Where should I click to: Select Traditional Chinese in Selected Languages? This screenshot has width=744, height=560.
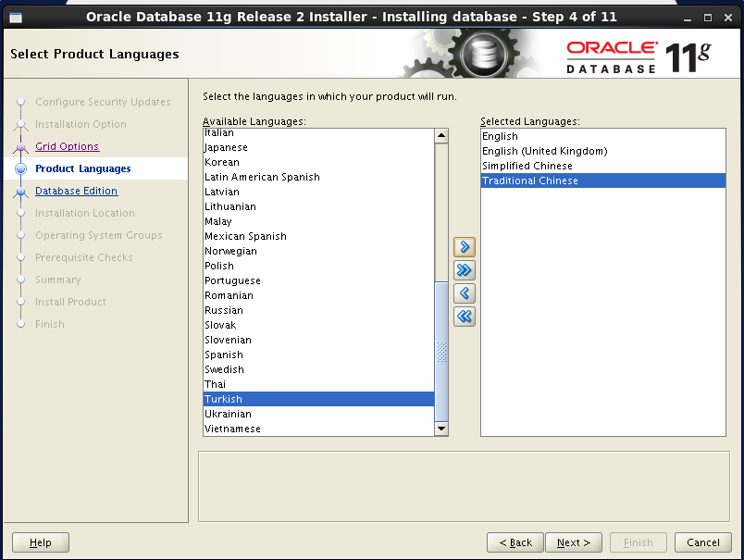[529, 180]
